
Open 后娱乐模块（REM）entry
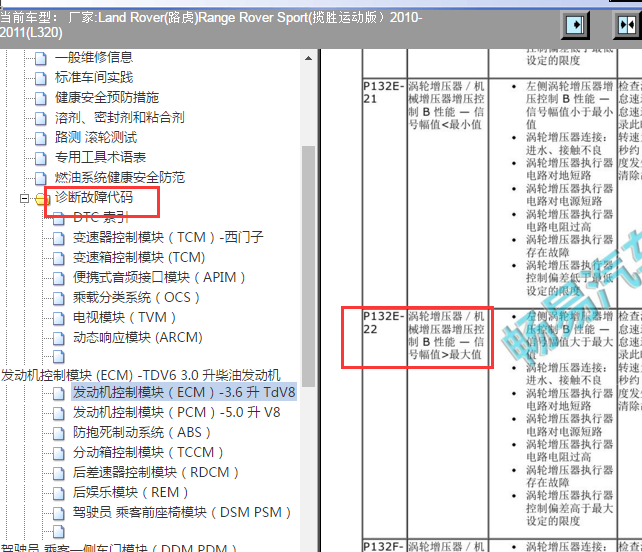pyautogui.click(x=130, y=492)
